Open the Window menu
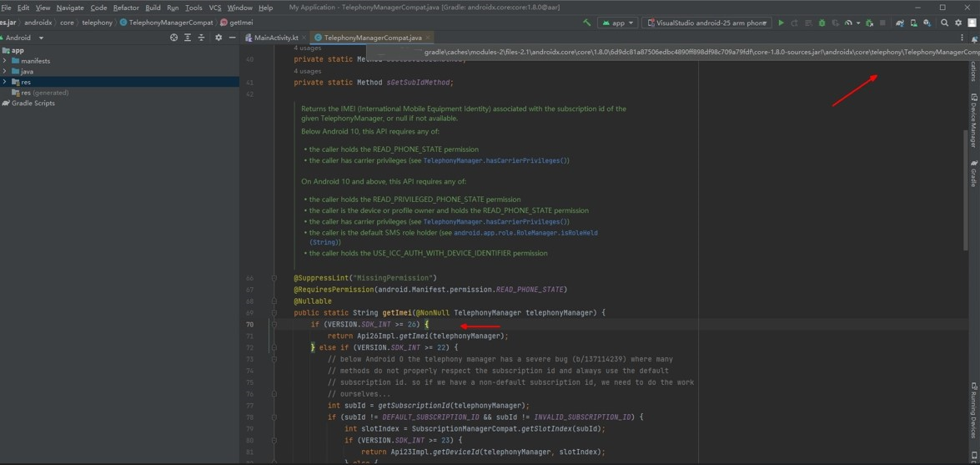 [240, 8]
